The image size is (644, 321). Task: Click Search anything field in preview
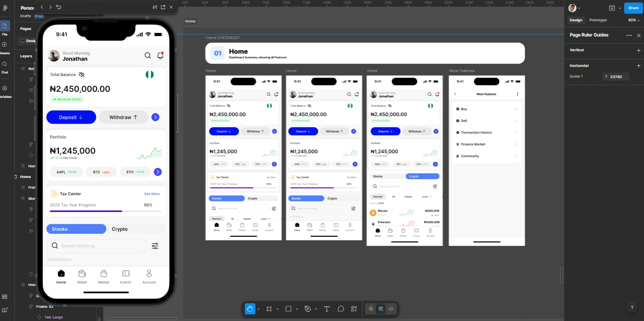pos(96,246)
